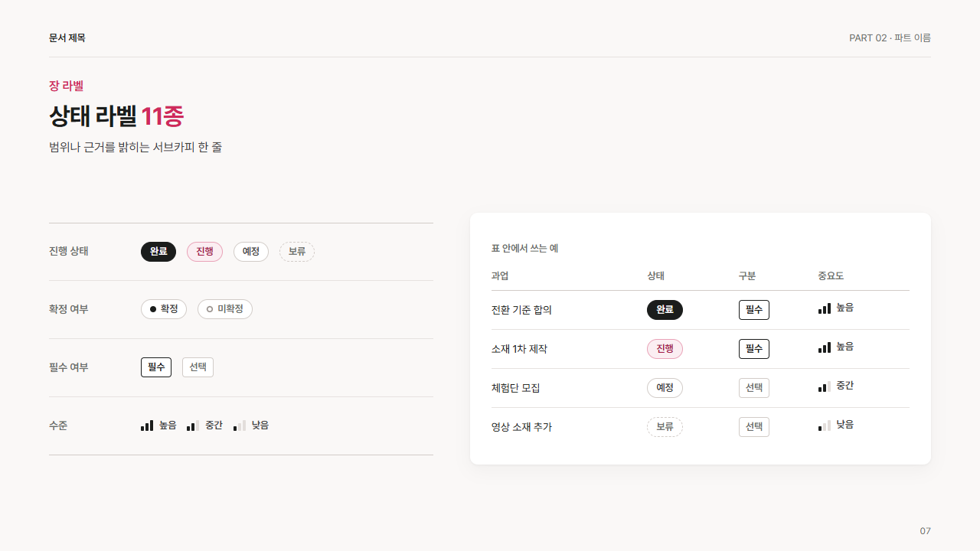Click the 구분 column header

(x=747, y=275)
